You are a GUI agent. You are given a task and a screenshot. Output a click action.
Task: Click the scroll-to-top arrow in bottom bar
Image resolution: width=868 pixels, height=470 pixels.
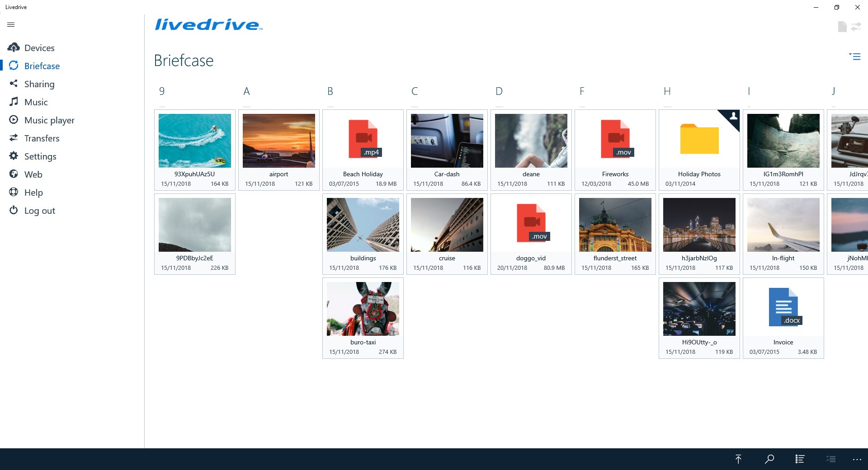click(738, 459)
